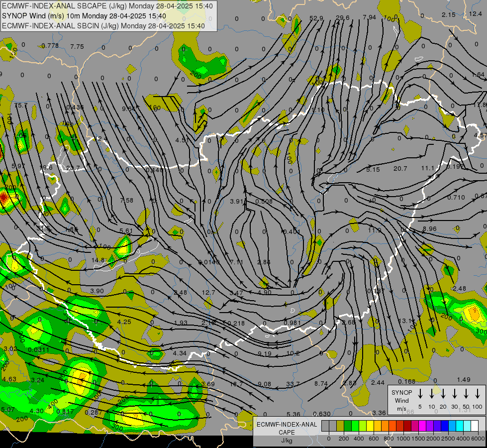Click the 2500 tick label on CAPE scale

click(x=448, y=439)
